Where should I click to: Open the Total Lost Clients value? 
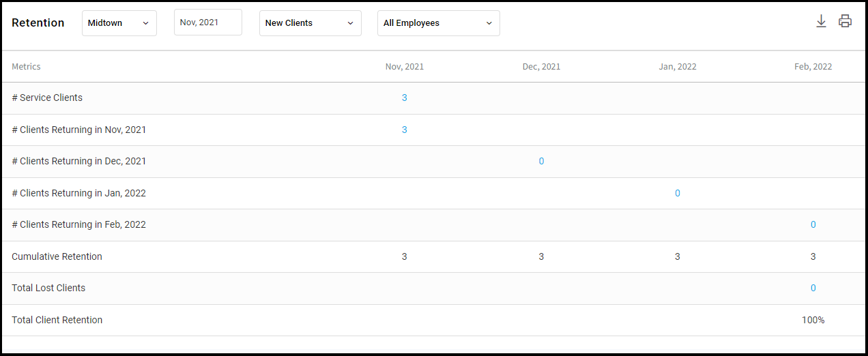click(813, 288)
